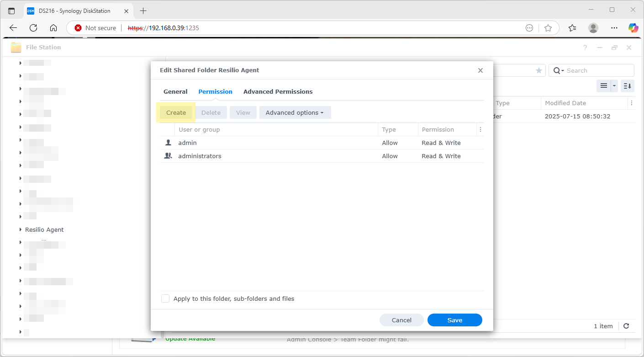Enable Apply to this folder, sub-folders and files
Image resolution: width=644 pixels, height=357 pixels.
point(165,298)
